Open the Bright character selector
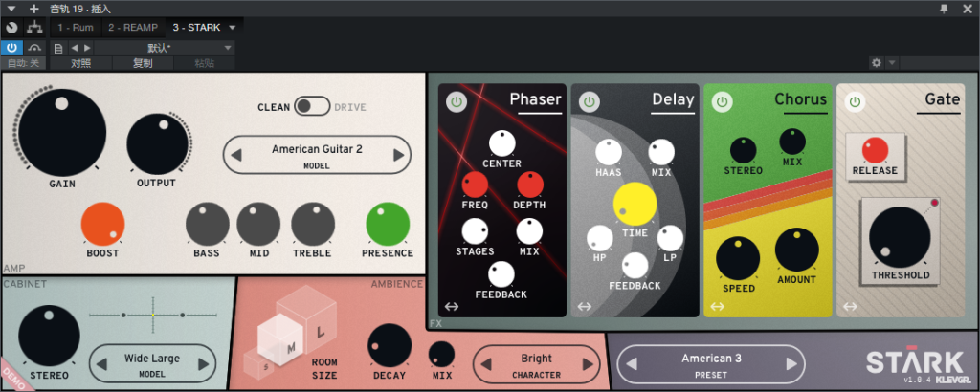The image size is (980, 392). 536,364
